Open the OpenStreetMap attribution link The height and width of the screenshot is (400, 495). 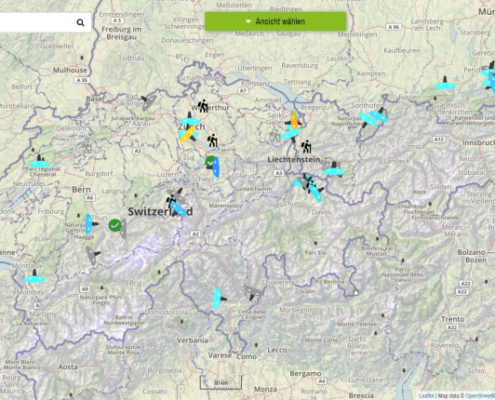point(480,396)
